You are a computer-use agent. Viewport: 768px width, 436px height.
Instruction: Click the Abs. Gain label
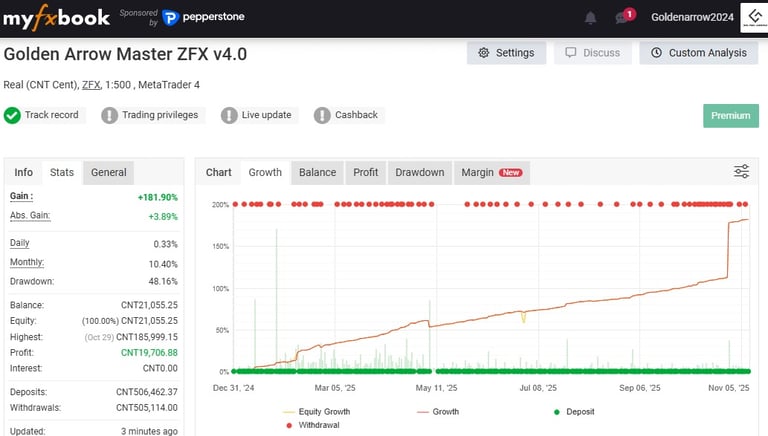click(x=30, y=216)
